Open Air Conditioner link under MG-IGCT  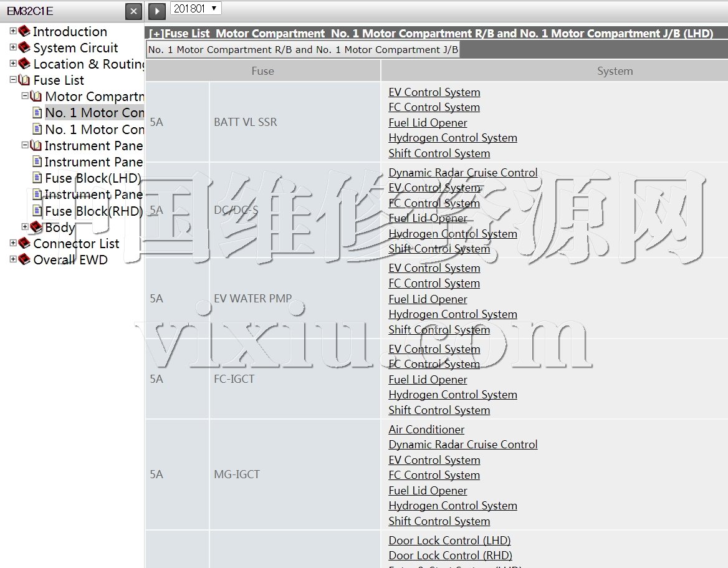(426, 430)
